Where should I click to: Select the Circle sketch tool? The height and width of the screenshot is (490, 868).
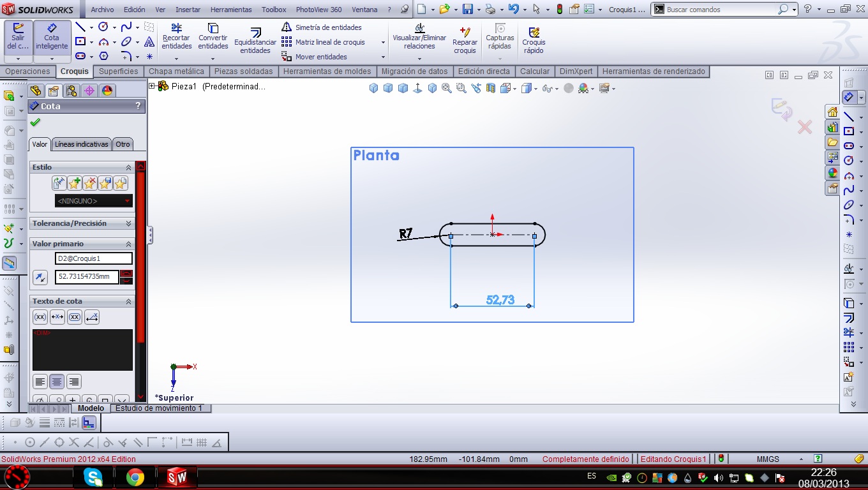(x=103, y=27)
